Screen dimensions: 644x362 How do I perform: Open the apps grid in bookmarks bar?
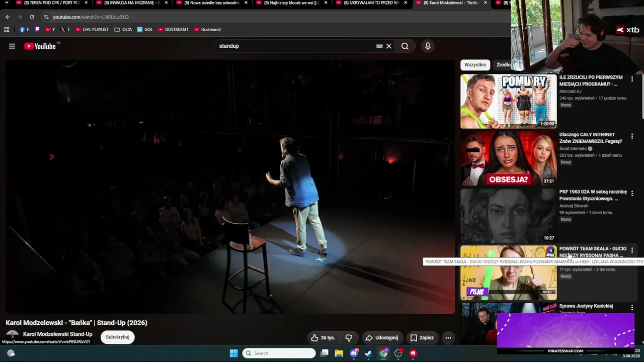pyautogui.click(x=7, y=30)
